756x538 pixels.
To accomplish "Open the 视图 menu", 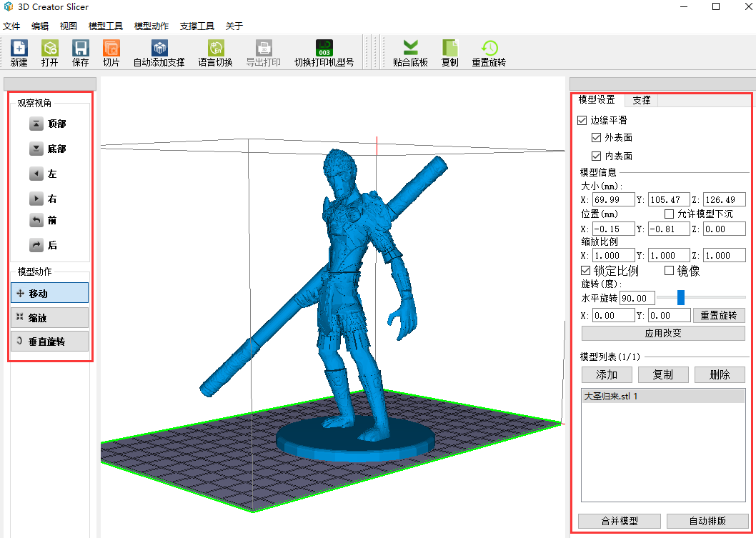I will pos(69,26).
